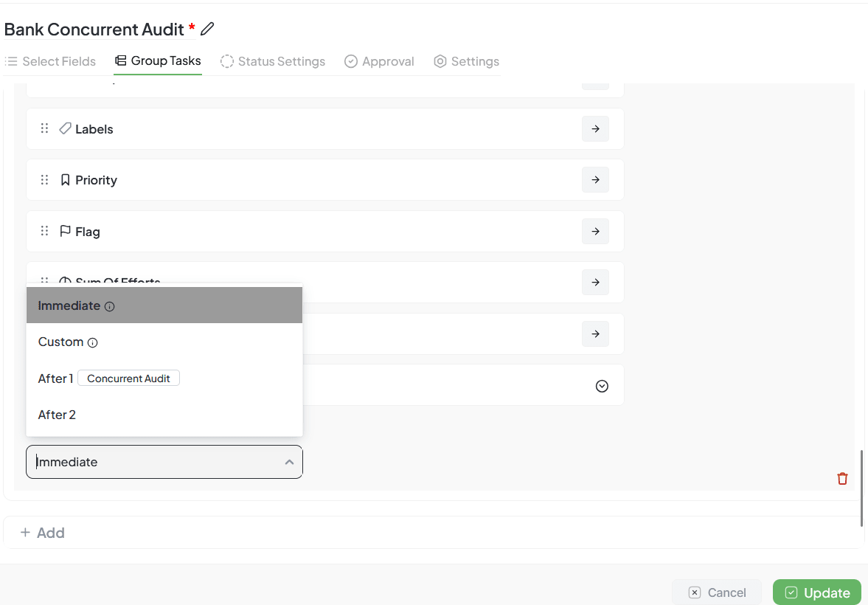This screenshot has width=868, height=605.
Task: Click the pencil edit icon beside the title
Action: pos(207,29)
